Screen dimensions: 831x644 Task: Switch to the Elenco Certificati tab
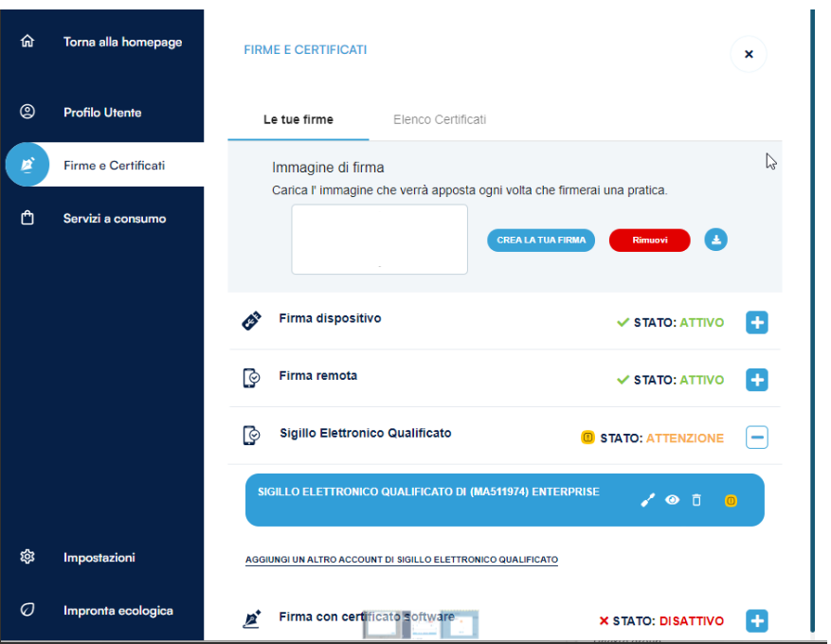pyautogui.click(x=440, y=120)
